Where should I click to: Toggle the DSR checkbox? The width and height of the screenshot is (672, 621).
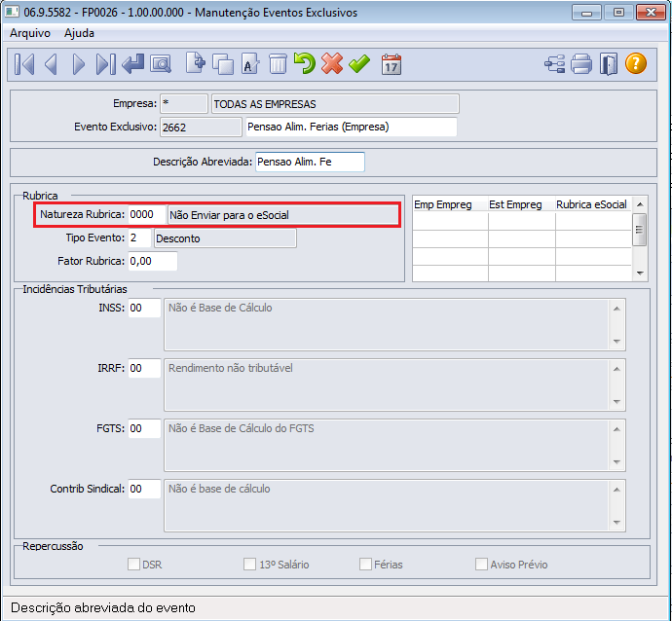133,564
